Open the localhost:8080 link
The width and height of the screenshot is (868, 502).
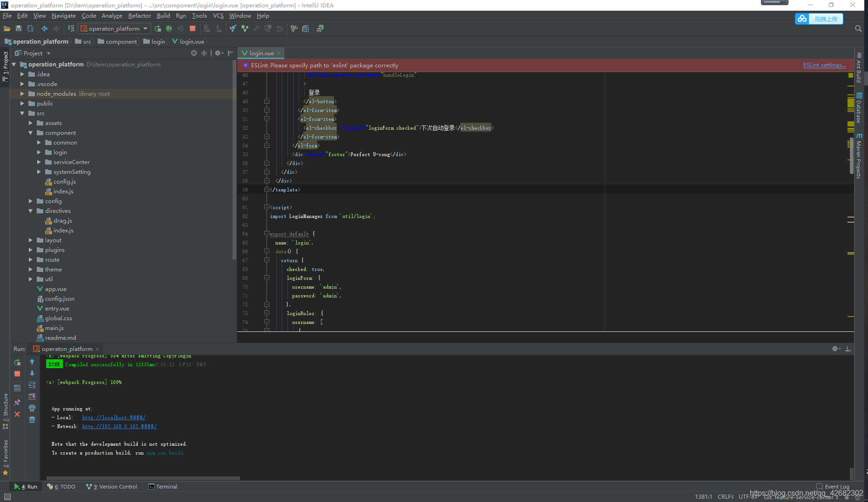(x=114, y=417)
